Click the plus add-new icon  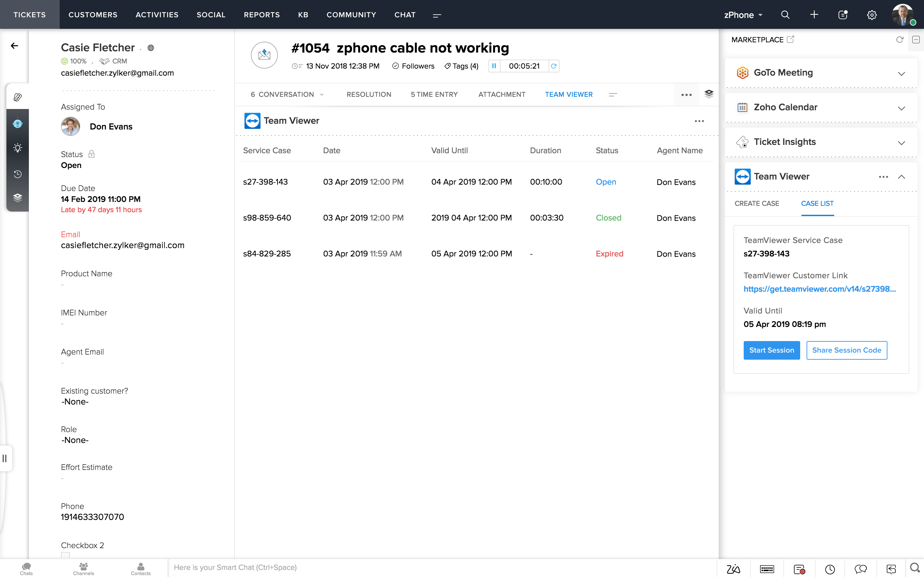tap(814, 15)
